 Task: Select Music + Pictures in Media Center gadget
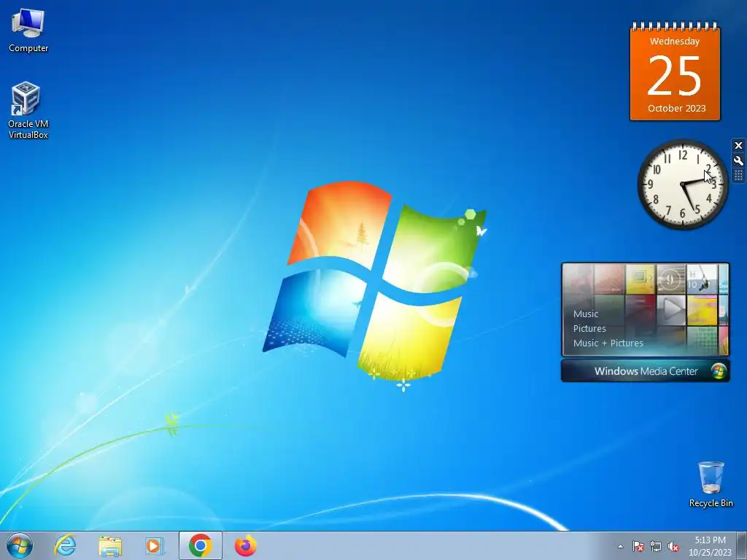pyautogui.click(x=608, y=343)
